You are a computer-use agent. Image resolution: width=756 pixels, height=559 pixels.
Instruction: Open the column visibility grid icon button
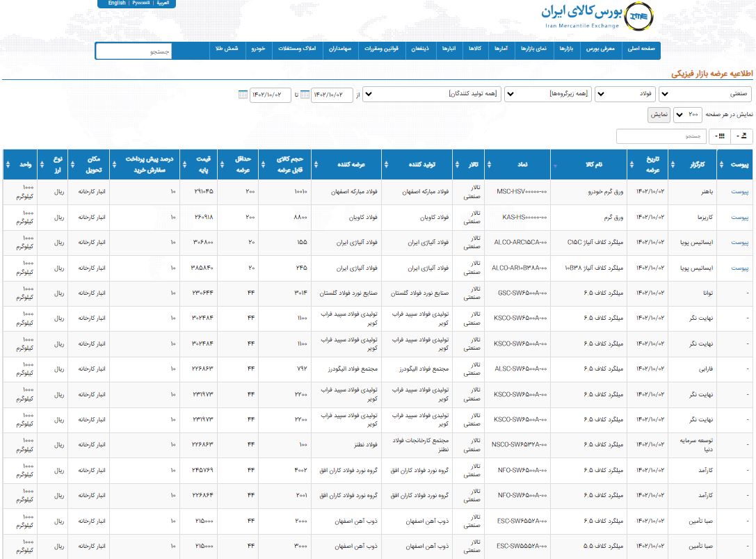point(721,136)
